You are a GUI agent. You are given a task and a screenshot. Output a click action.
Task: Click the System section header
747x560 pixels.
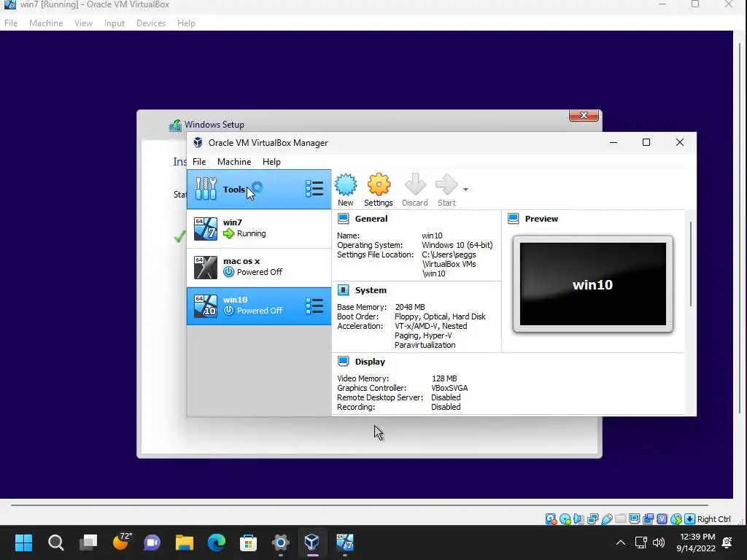pos(371,290)
